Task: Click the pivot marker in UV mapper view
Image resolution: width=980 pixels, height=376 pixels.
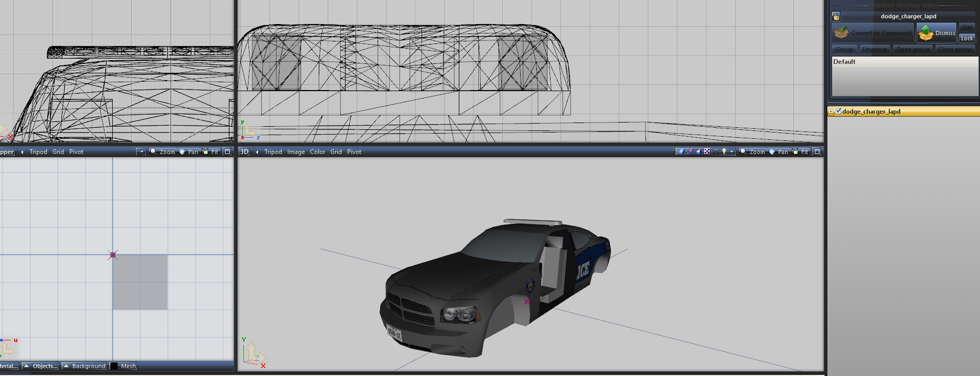Action: point(113,255)
